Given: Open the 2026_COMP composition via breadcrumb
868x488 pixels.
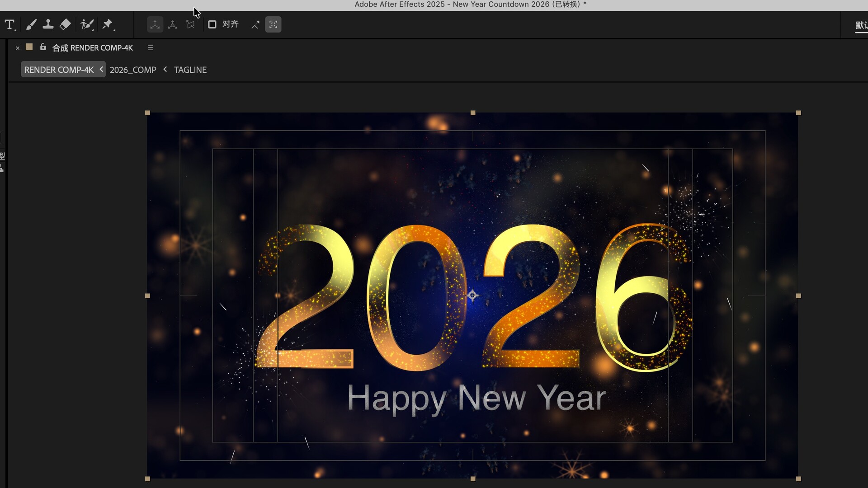Looking at the screenshot, I should click(132, 70).
